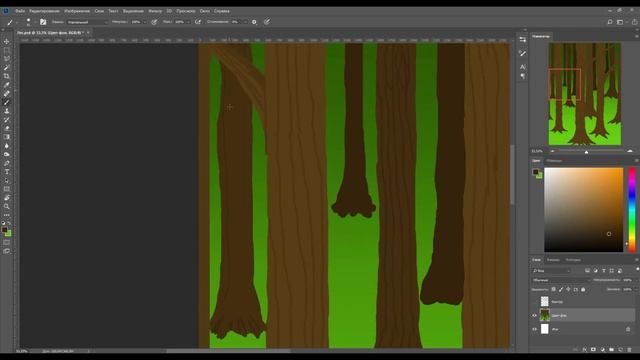The width and height of the screenshot is (640, 360).
Task: Open the layer opacity dropdown arrow
Action: click(636, 280)
